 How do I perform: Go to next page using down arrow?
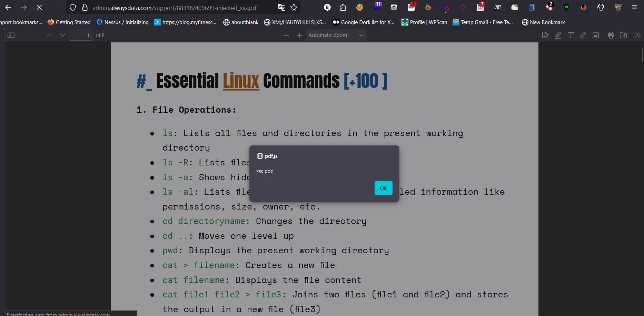click(62, 35)
